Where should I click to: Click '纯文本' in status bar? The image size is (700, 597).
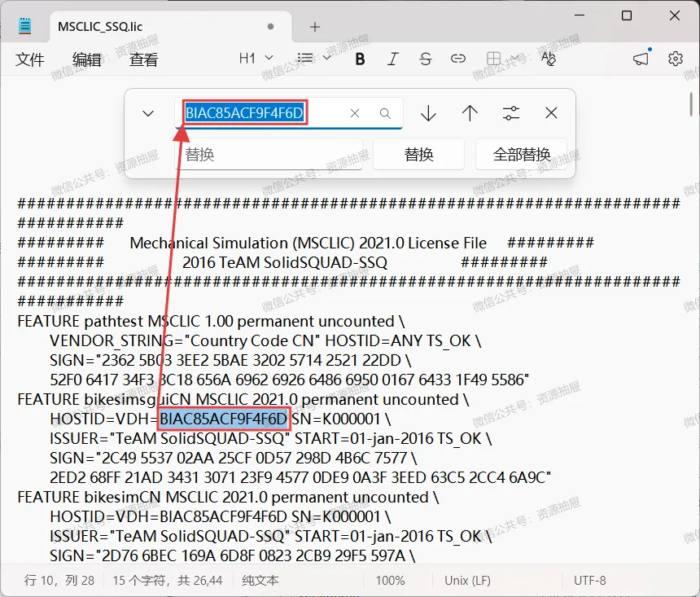[x=260, y=581]
